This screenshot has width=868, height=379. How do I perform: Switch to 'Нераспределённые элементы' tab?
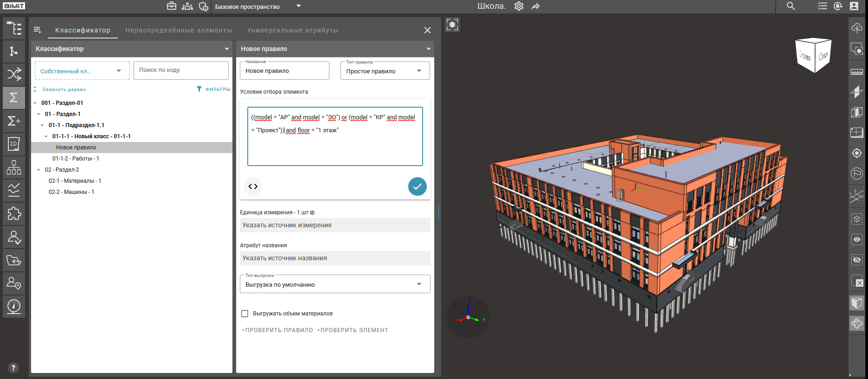coord(178,30)
